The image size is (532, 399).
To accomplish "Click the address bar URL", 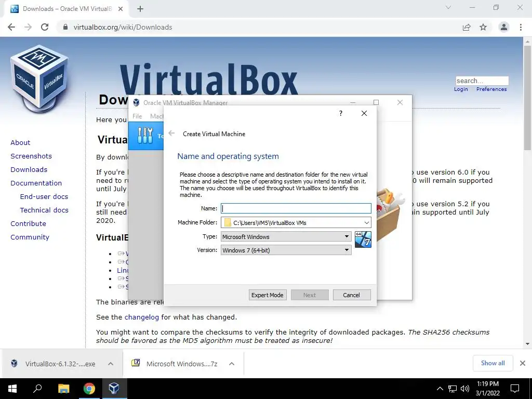I will 123,27.
